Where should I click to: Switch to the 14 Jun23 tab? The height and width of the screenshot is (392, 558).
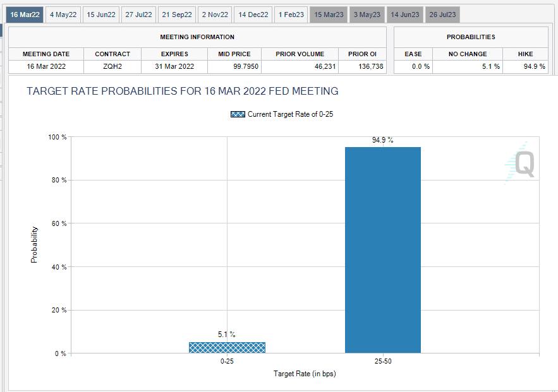pyautogui.click(x=405, y=15)
